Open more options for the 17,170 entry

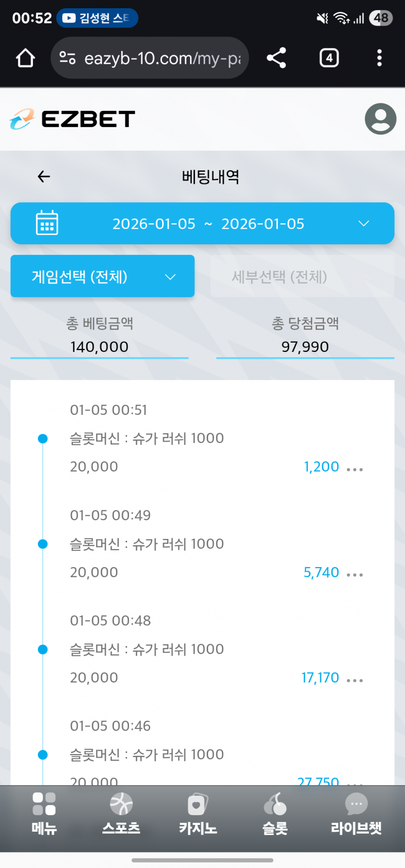pyautogui.click(x=355, y=680)
